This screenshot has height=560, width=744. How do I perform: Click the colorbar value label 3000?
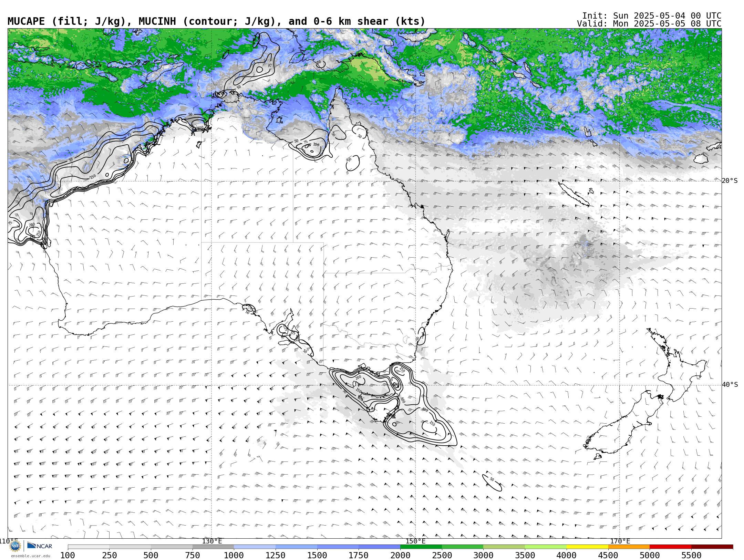(x=484, y=556)
